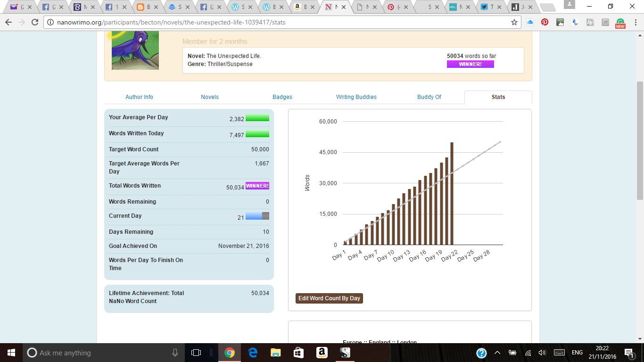Launch Microsoft Edge from the taskbar
Screen dimensions: 644x362
(253, 353)
